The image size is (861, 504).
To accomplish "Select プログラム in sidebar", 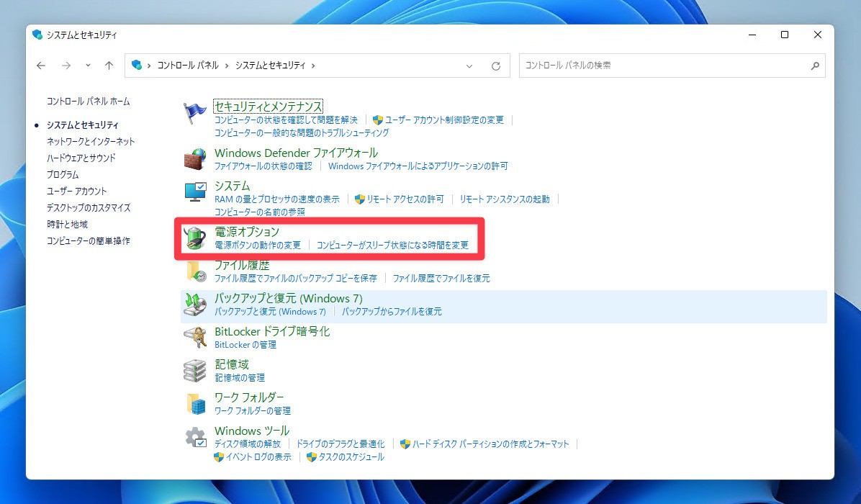I will [63, 174].
